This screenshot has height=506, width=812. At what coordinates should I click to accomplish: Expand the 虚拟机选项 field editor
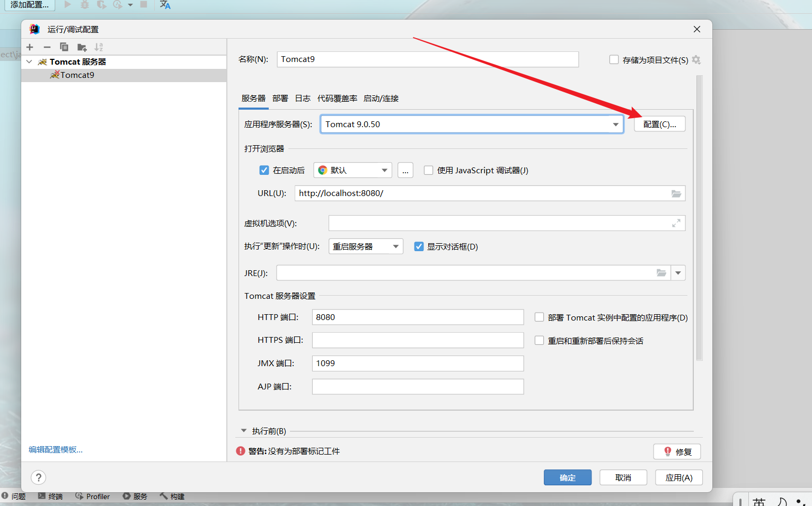click(676, 224)
